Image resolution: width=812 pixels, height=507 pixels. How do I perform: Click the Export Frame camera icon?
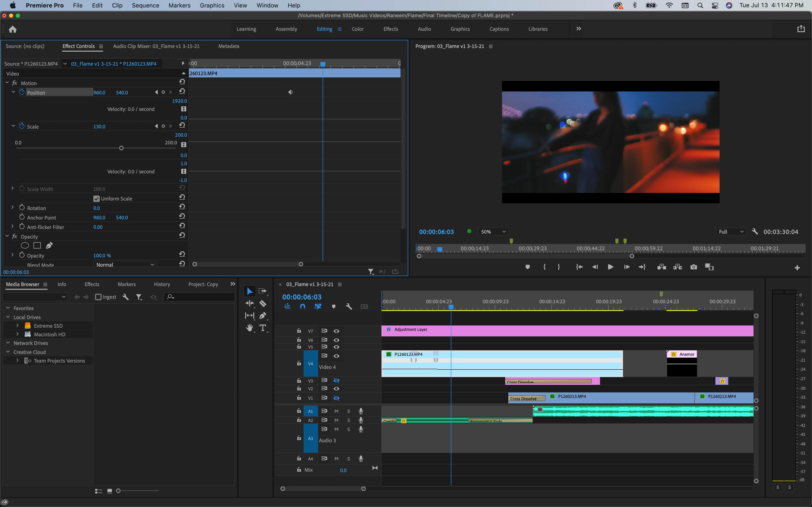[x=694, y=267]
